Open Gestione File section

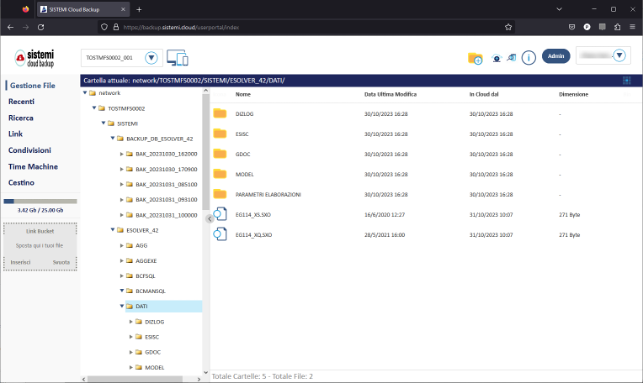pos(32,85)
